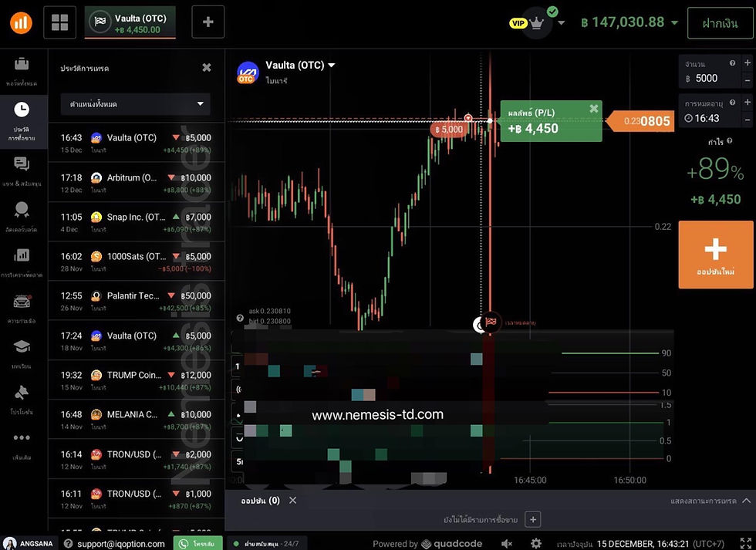Click the chart info question mark icon
The image size is (756, 550).
click(x=240, y=318)
